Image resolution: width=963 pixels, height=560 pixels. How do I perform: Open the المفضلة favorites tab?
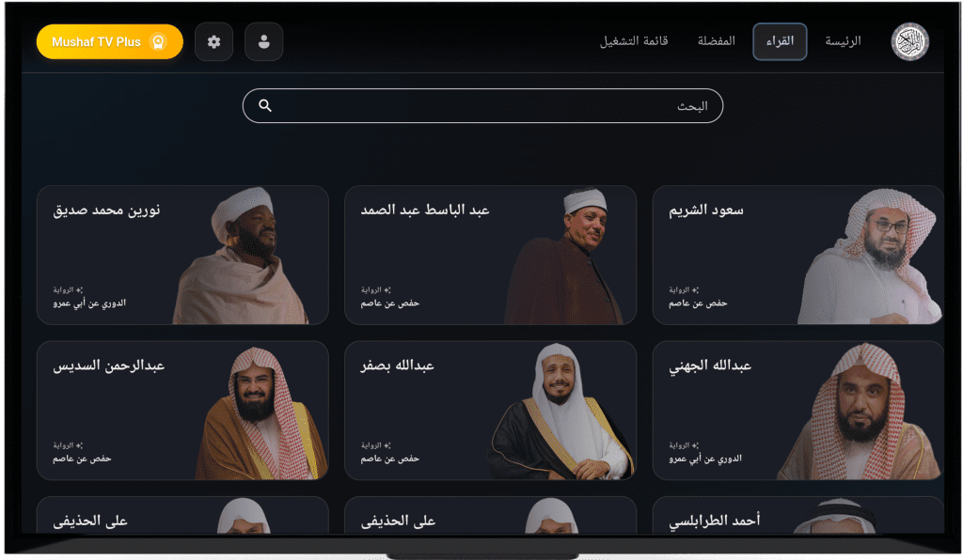click(717, 41)
